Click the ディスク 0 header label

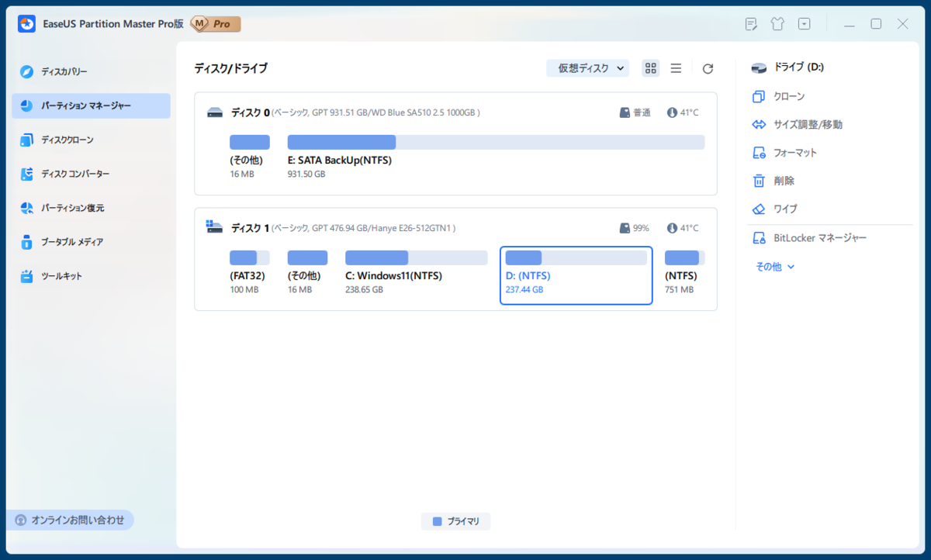(x=251, y=112)
